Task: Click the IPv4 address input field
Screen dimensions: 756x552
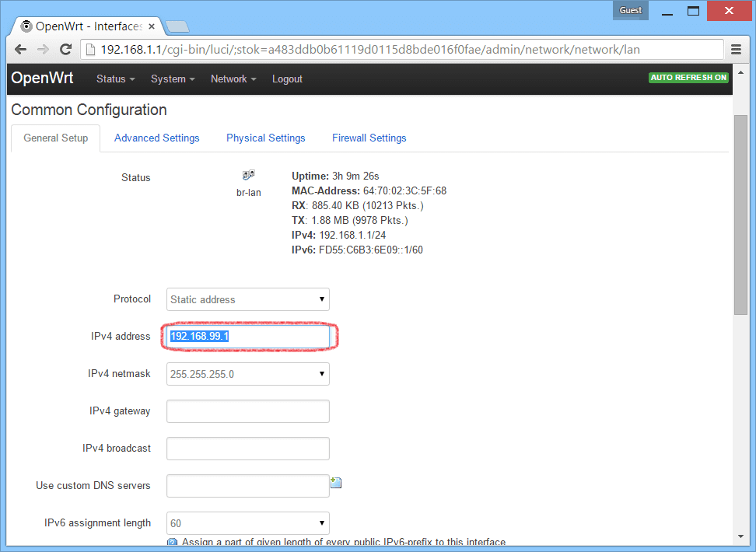Action: coord(248,337)
